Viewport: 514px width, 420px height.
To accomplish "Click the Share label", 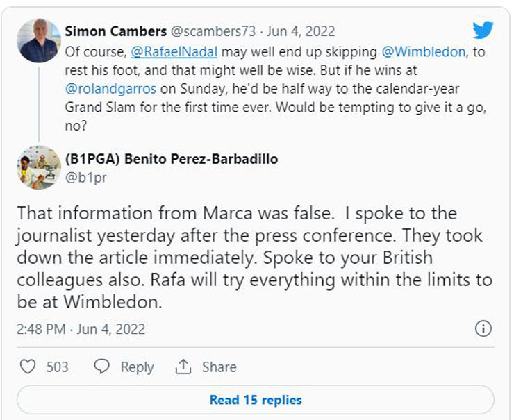I will point(218,367).
